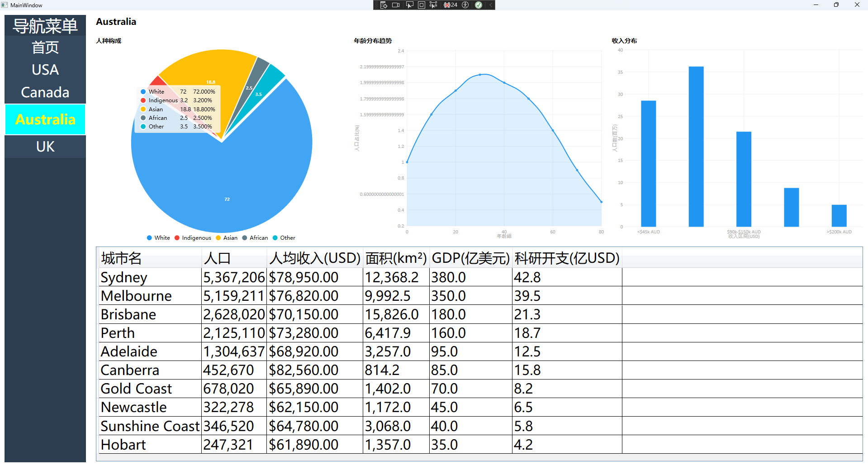Select the Hobart city cell

(150, 445)
